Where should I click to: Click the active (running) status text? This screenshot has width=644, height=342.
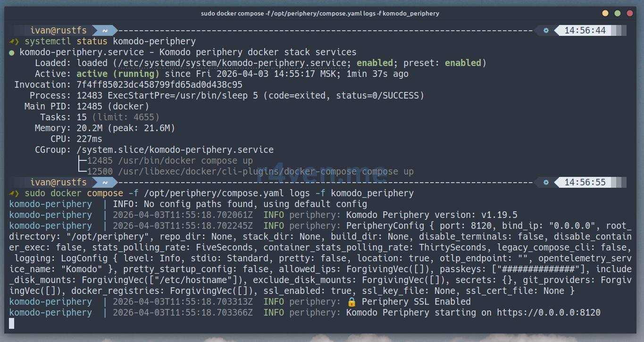pyautogui.click(x=117, y=74)
